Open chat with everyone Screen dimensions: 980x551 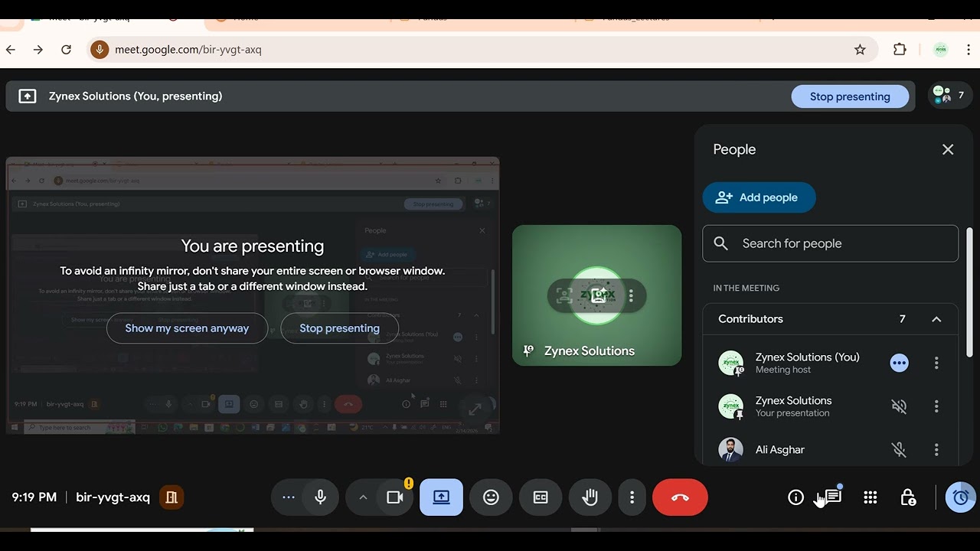pyautogui.click(x=833, y=497)
